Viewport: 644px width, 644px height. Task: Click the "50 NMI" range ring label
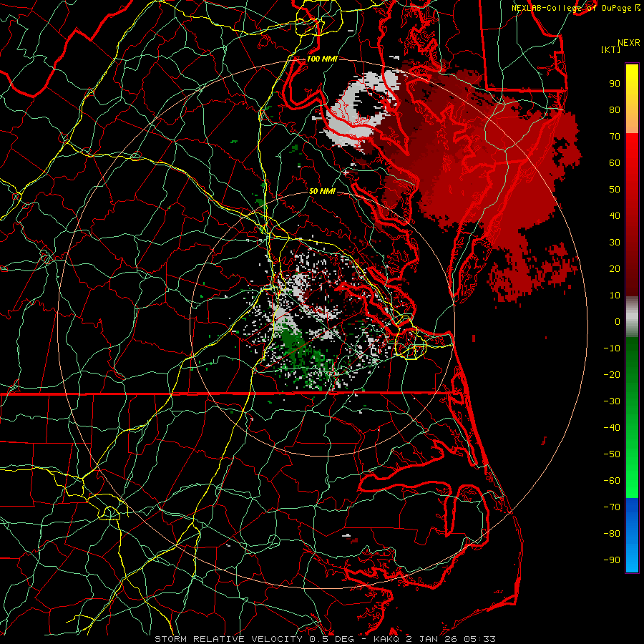coord(322,191)
